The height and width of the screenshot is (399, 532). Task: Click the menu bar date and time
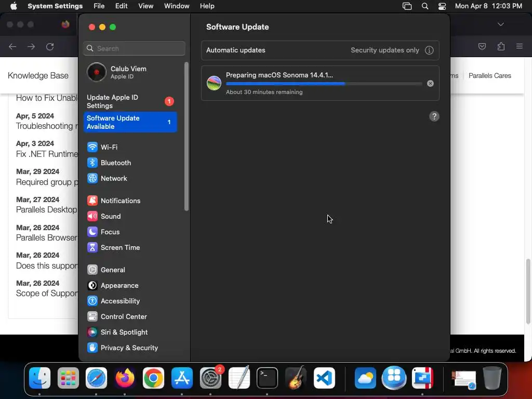488,6
